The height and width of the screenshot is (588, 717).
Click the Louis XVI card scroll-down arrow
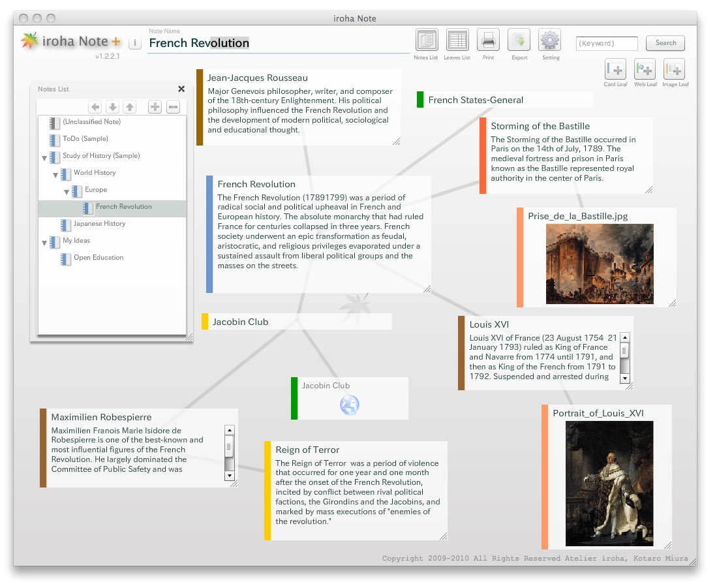coord(625,379)
